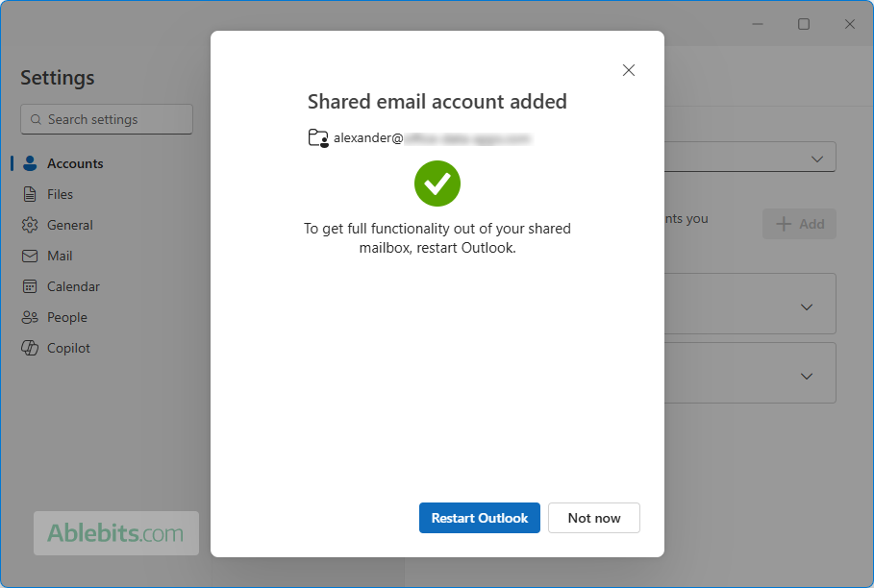Screen dimensions: 874x588
Task: Choose Not now in the dialog
Action: (x=593, y=518)
